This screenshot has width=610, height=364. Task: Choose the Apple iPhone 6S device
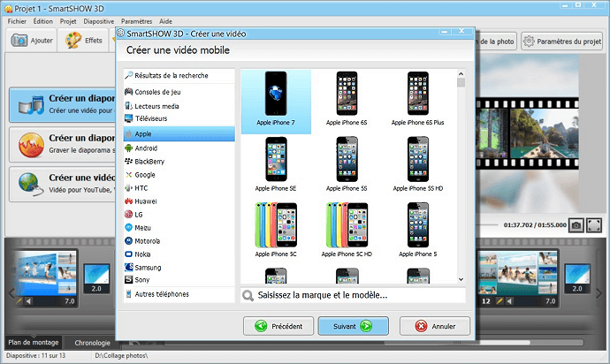(347, 99)
